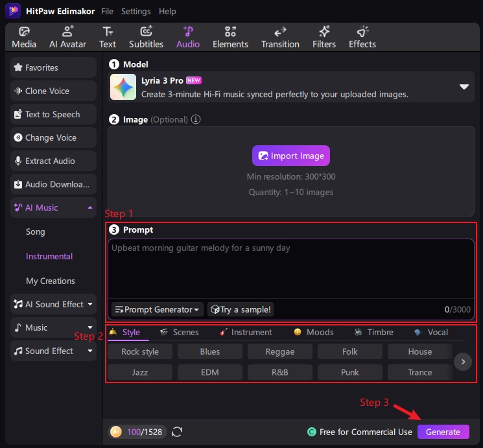Open Favorites in the sidebar

coord(53,67)
